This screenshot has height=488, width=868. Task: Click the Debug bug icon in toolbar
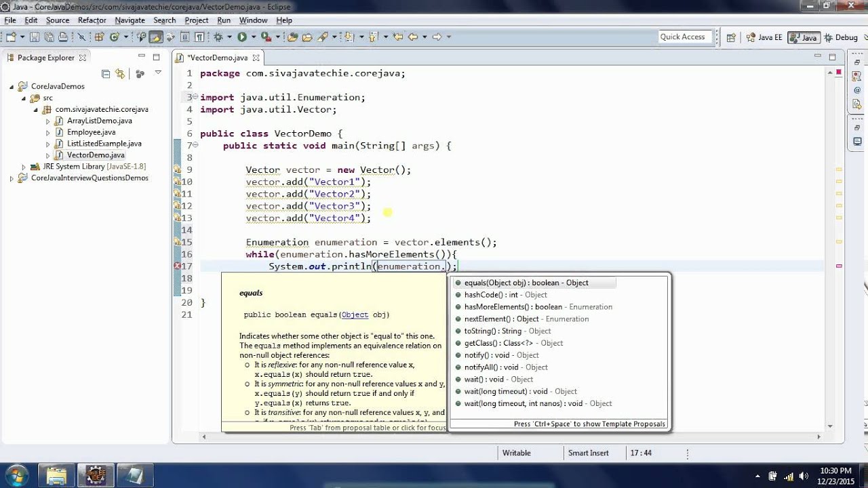click(220, 37)
